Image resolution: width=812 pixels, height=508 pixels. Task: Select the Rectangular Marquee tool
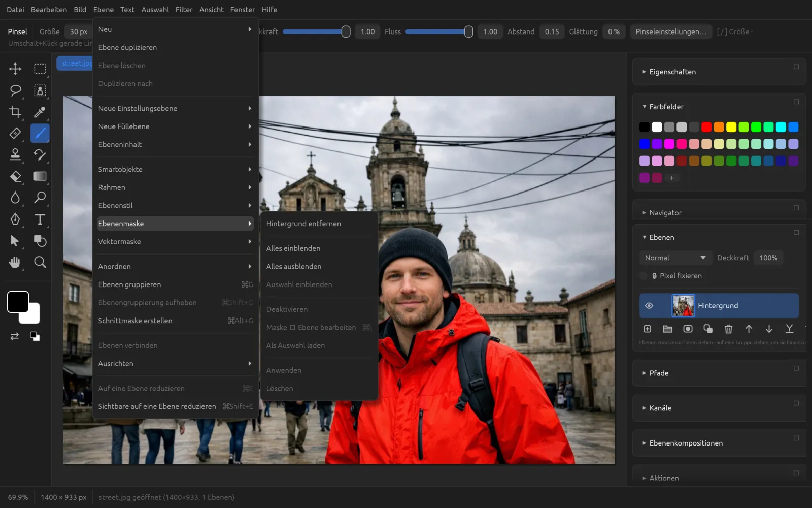[x=40, y=69]
